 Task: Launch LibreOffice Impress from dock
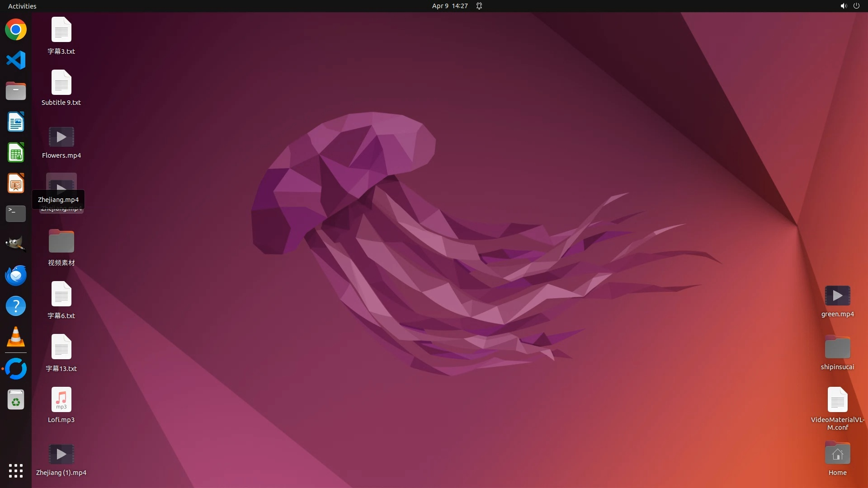pos(16,183)
